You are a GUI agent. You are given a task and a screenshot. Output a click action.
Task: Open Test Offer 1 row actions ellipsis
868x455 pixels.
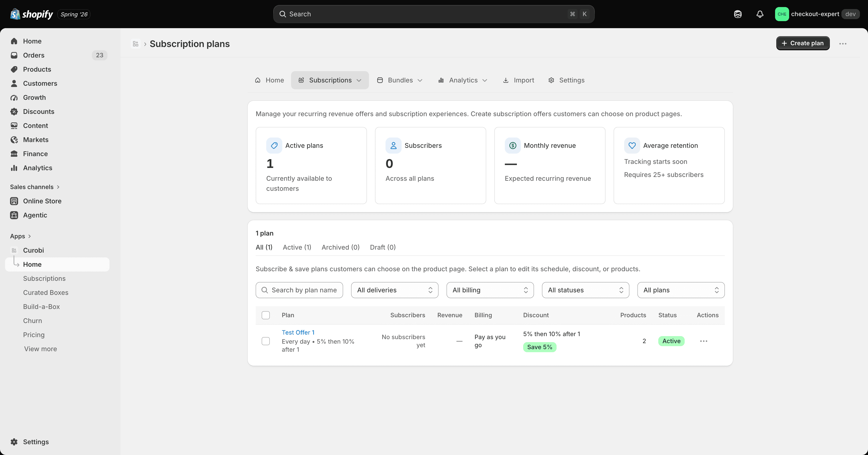tap(703, 341)
